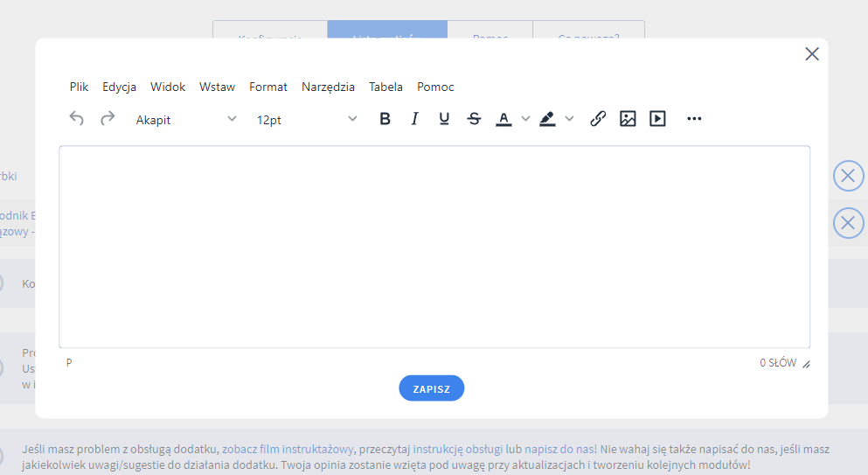Open the Akapit block format dropdown
The height and width of the screenshot is (475, 868).
pos(186,119)
